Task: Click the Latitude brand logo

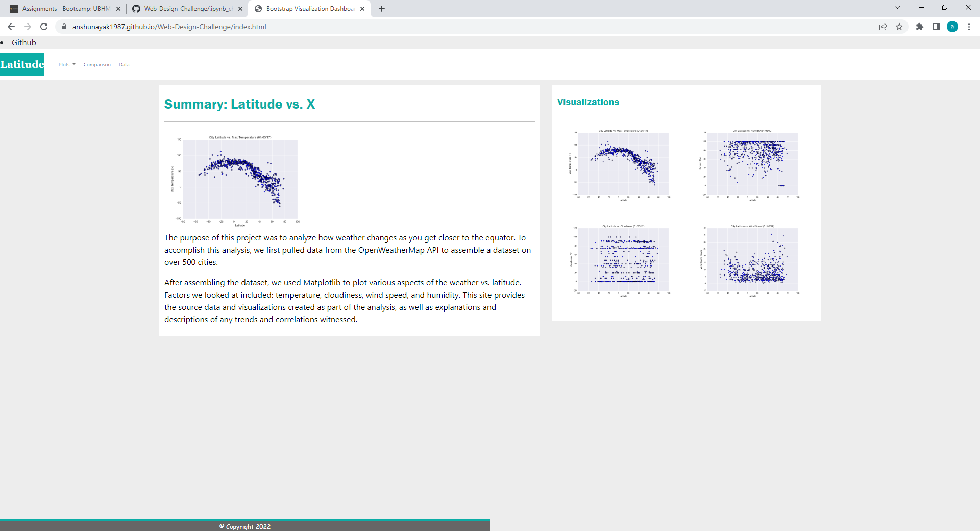Action: point(22,64)
